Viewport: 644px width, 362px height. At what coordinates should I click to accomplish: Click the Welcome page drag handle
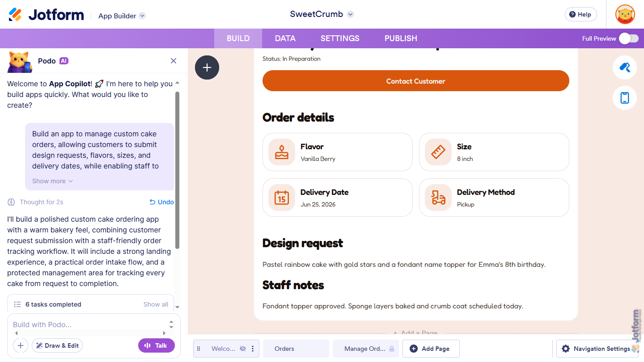click(199, 349)
